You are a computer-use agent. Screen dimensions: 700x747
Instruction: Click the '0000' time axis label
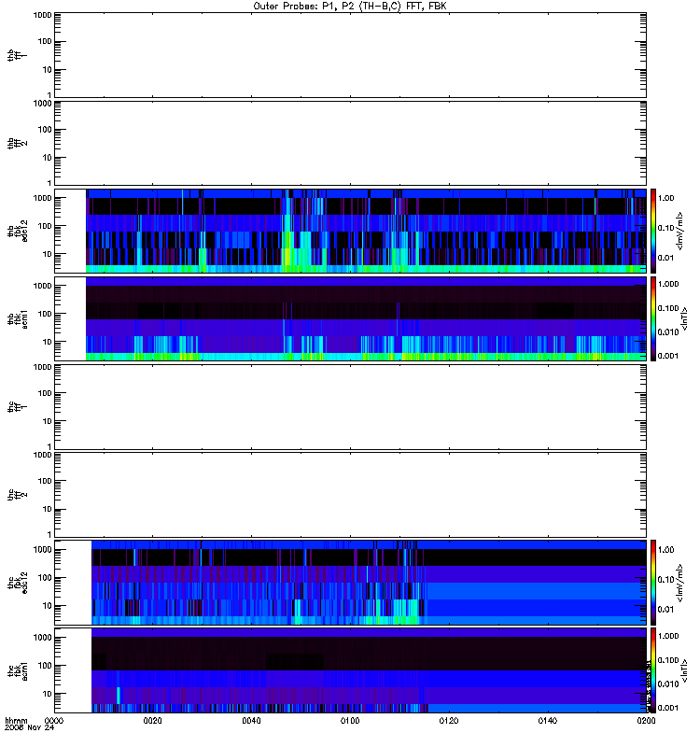[54, 721]
